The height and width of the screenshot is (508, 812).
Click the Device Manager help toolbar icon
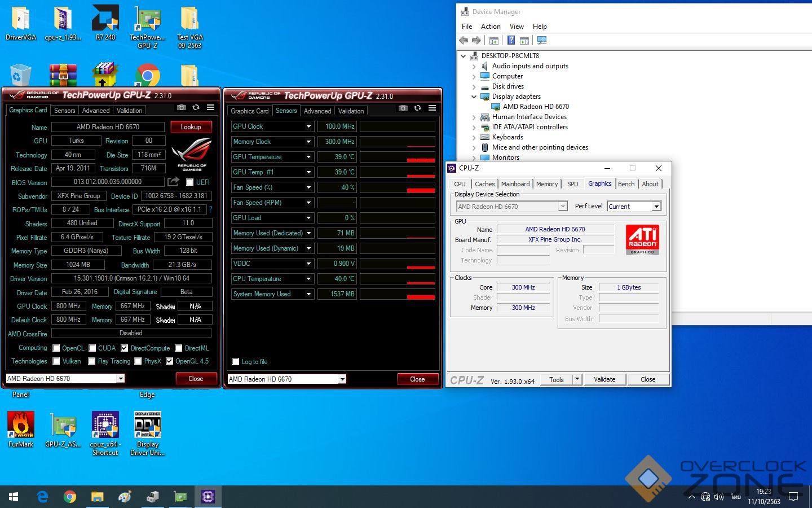pos(511,40)
